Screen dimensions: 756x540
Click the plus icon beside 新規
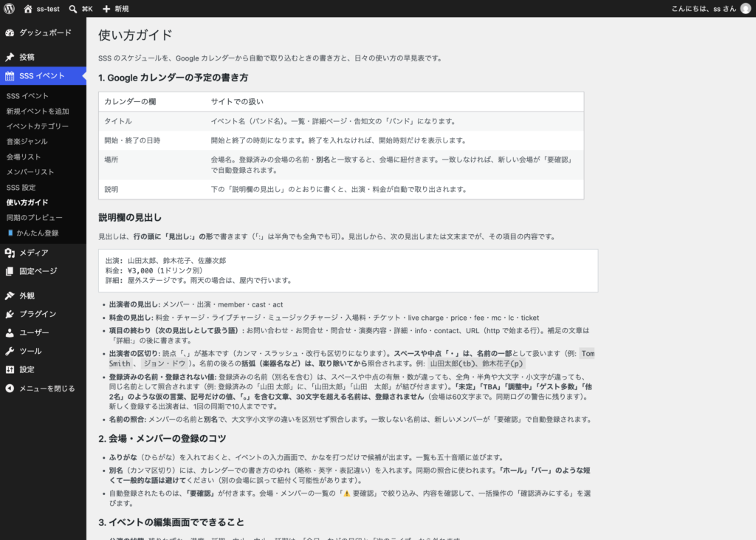click(x=106, y=9)
